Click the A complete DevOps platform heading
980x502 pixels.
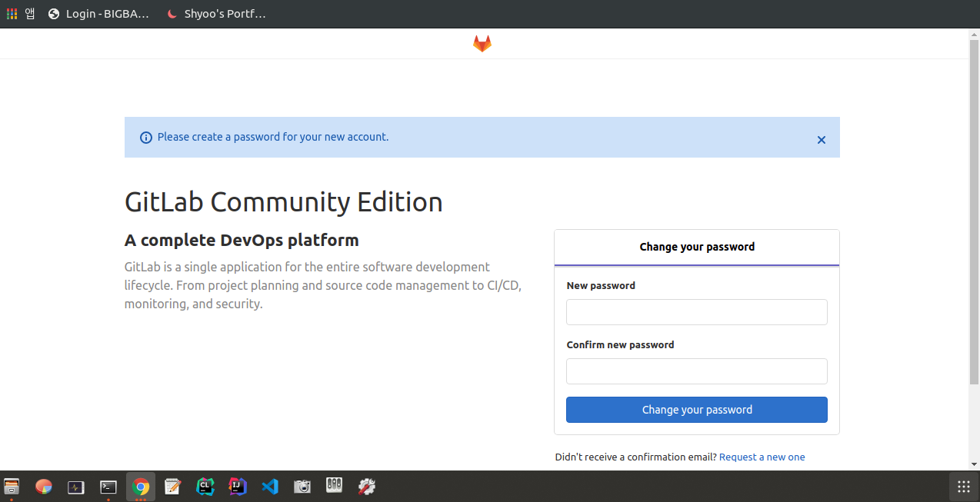click(242, 240)
